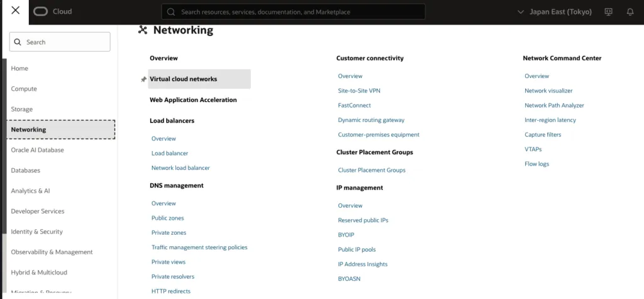Open the Networking Overview link at the top
This screenshot has height=299, width=644.
coord(164,59)
